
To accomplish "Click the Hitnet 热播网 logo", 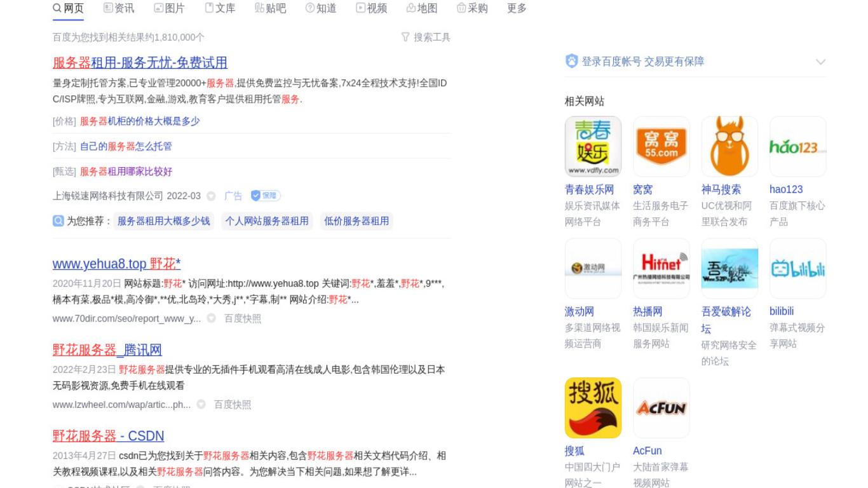I will pyautogui.click(x=661, y=268).
